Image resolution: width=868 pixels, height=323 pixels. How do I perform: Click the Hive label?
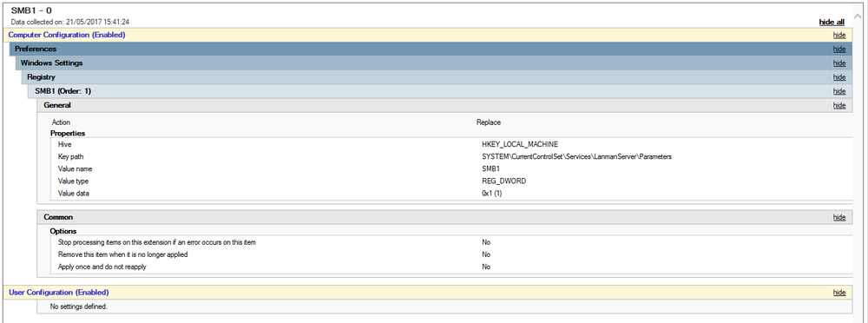(x=65, y=144)
